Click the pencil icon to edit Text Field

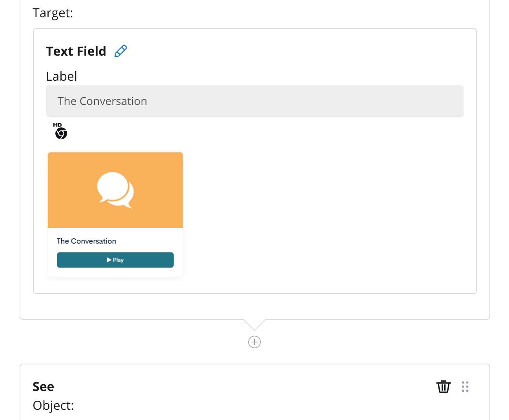120,51
